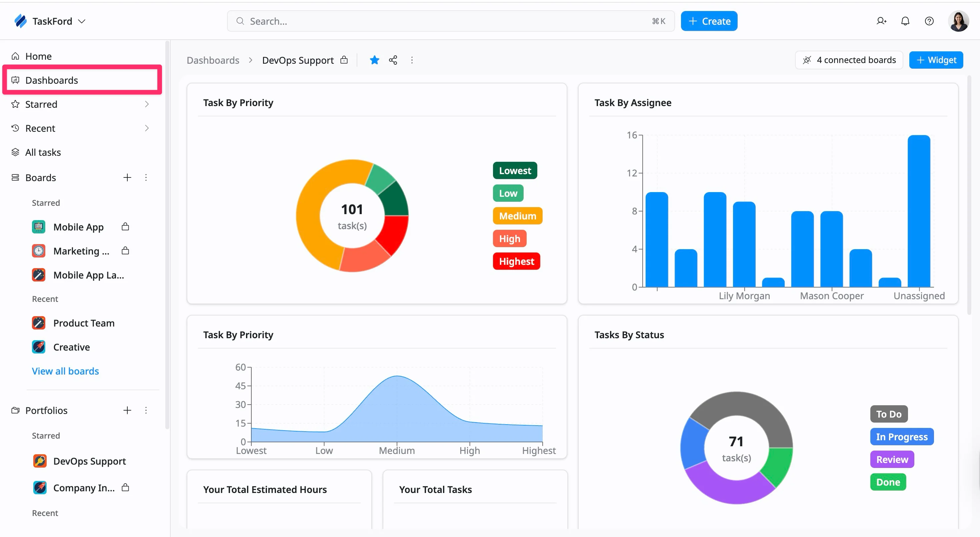This screenshot has width=980, height=537.
Task: Open the Mobile App board
Action: tap(78, 227)
